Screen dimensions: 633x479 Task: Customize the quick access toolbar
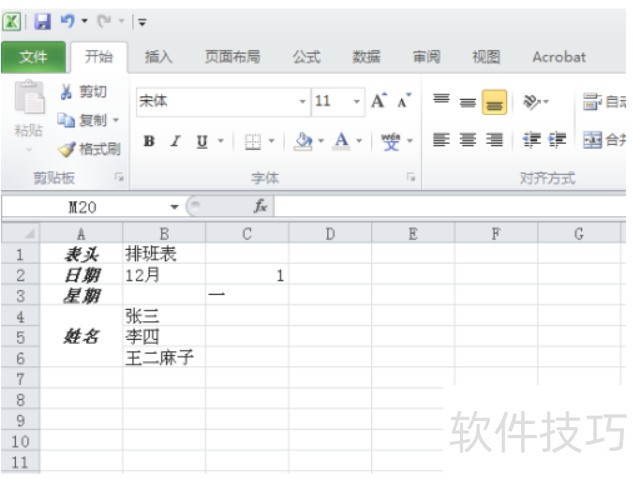pos(142,22)
